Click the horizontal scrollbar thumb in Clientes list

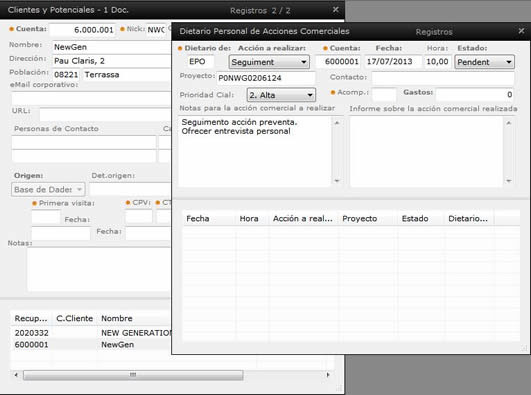click(x=133, y=375)
